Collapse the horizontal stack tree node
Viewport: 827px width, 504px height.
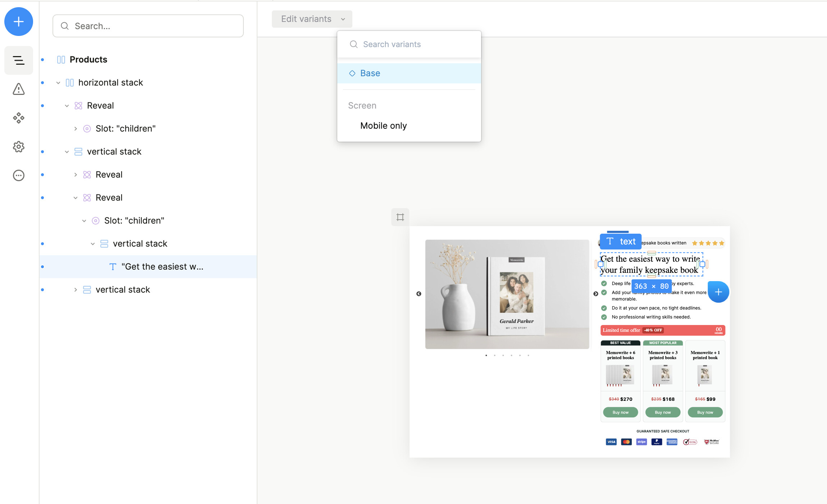pyautogui.click(x=58, y=83)
